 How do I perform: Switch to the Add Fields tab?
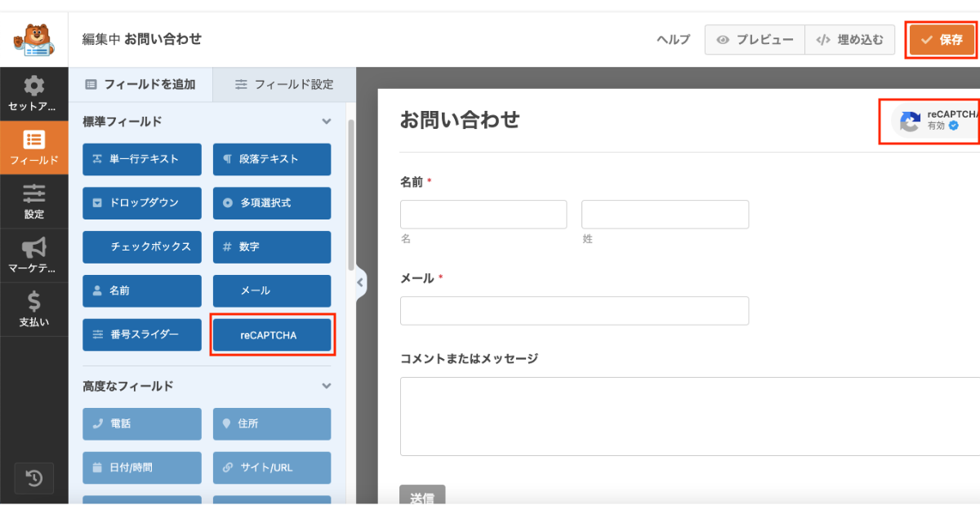pos(140,84)
